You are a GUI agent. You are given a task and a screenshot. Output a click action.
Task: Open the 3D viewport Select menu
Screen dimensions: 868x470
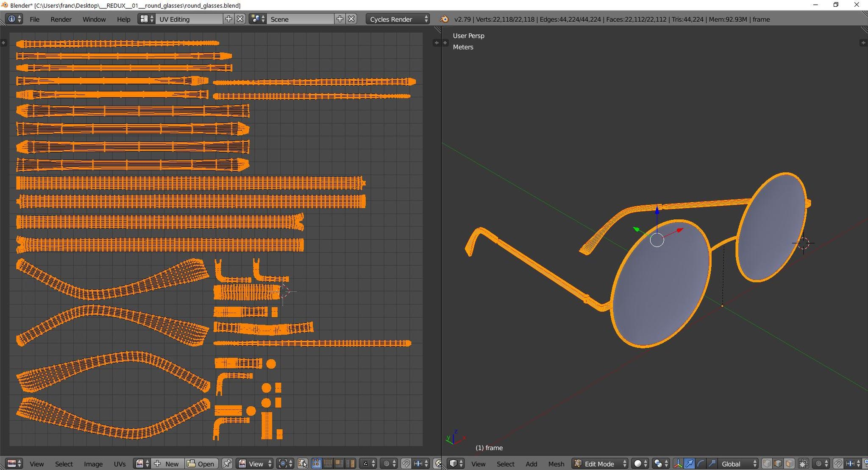506,464
